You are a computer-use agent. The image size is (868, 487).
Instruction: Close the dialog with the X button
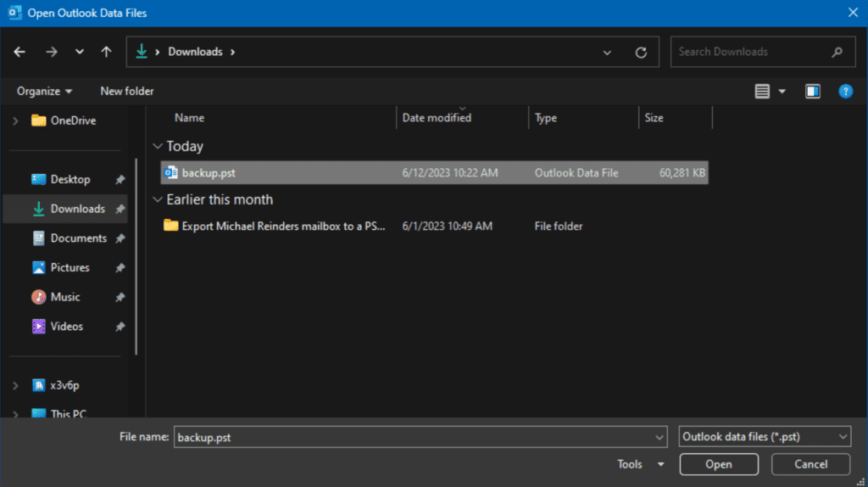point(853,12)
